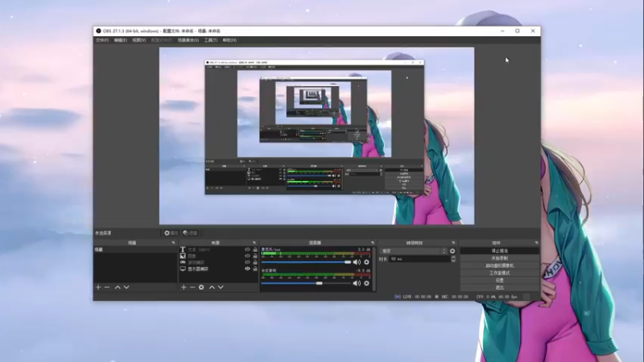Open the 帮助(H) Help menu
Image resolution: width=644 pixels, height=362 pixels.
pyautogui.click(x=229, y=40)
